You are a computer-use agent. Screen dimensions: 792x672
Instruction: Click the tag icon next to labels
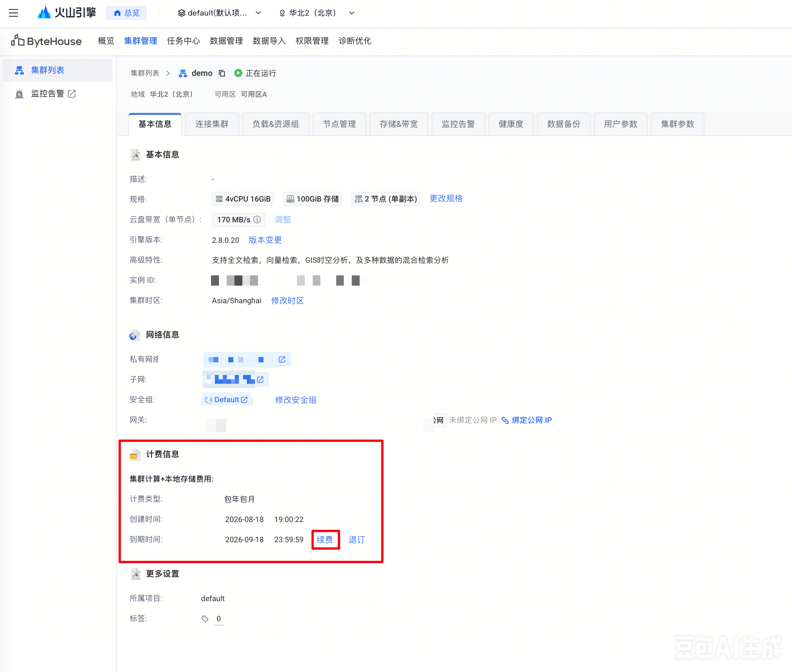pyautogui.click(x=205, y=619)
